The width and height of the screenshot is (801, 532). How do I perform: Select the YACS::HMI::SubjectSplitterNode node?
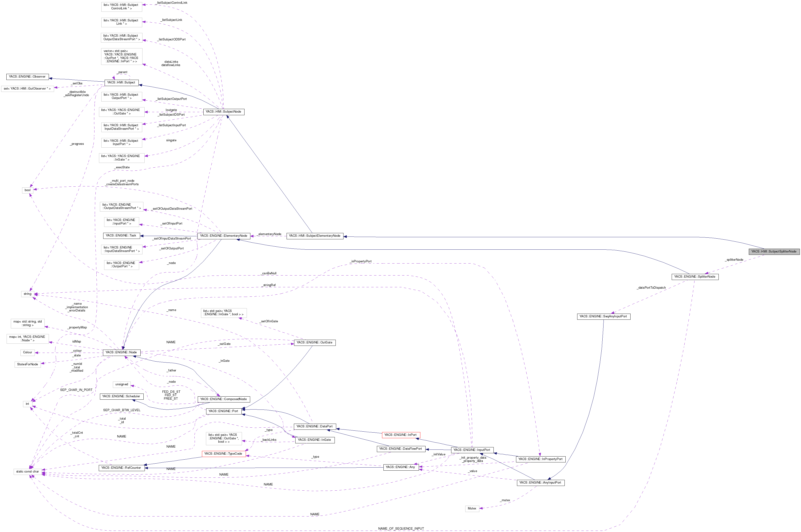pos(774,252)
